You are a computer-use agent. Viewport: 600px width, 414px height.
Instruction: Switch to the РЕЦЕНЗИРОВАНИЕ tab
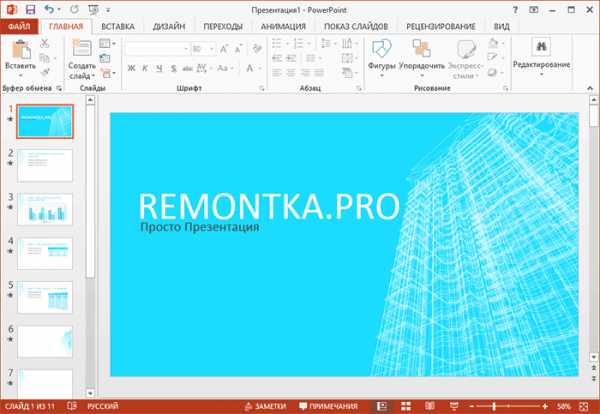point(441,26)
